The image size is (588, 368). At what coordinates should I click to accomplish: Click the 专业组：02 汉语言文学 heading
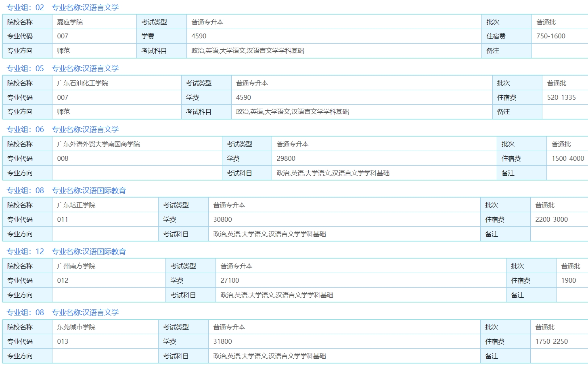point(63,7)
